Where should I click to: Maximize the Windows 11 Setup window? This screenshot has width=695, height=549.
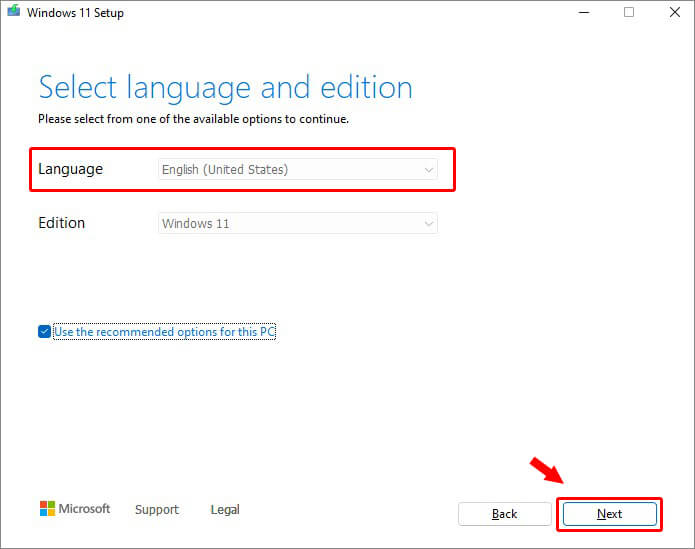pyautogui.click(x=629, y=12)
